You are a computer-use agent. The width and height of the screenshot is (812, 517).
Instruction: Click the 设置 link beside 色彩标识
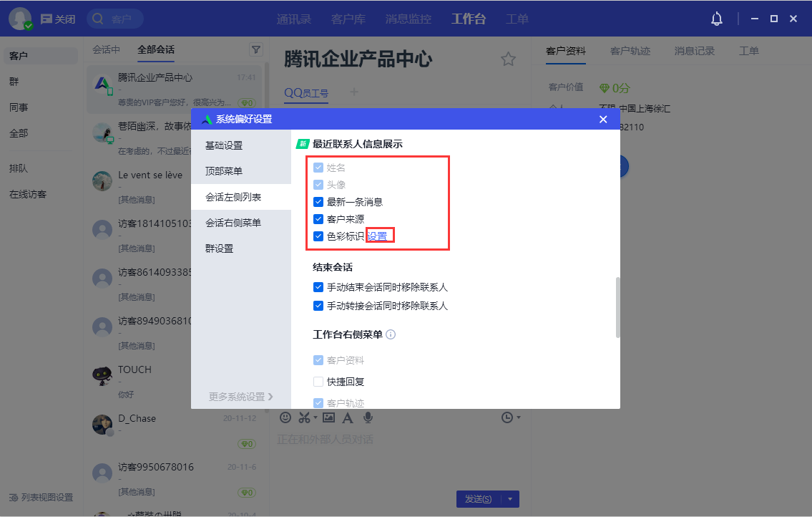(377, 236)
